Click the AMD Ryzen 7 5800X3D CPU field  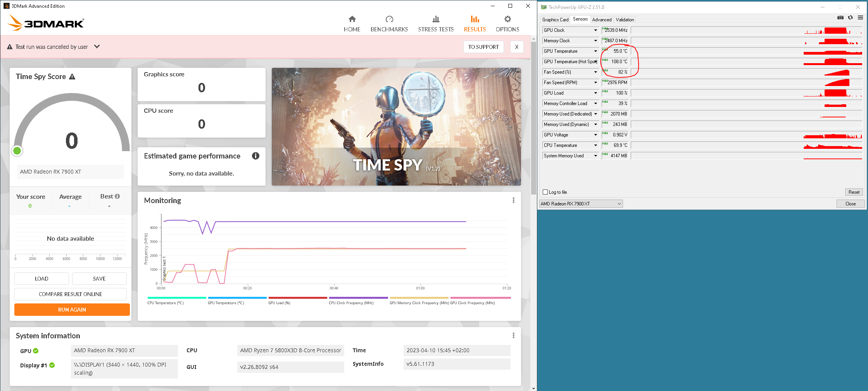pyautogui.click(x=290, y=350)
